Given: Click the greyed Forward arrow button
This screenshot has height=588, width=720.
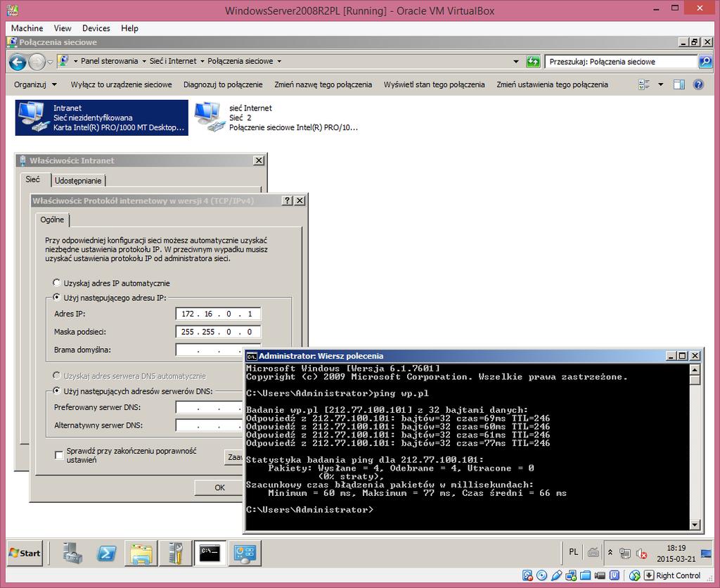Looking at the screenshot, I should pos(37,62).
